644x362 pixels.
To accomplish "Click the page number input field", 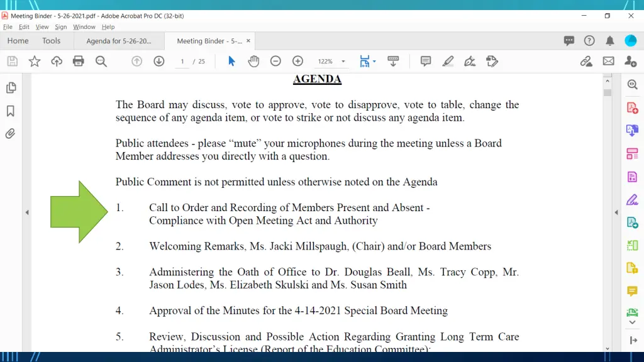I will coord(182,61).
